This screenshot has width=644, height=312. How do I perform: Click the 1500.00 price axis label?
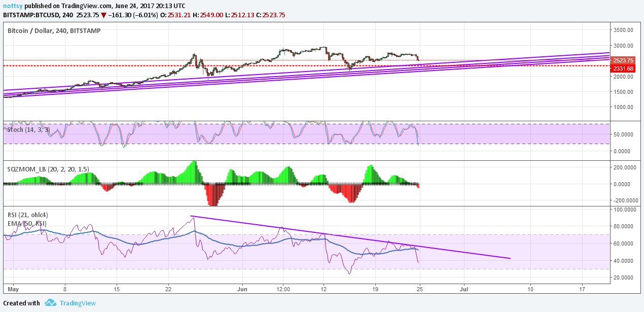click(x=623, y=92)
